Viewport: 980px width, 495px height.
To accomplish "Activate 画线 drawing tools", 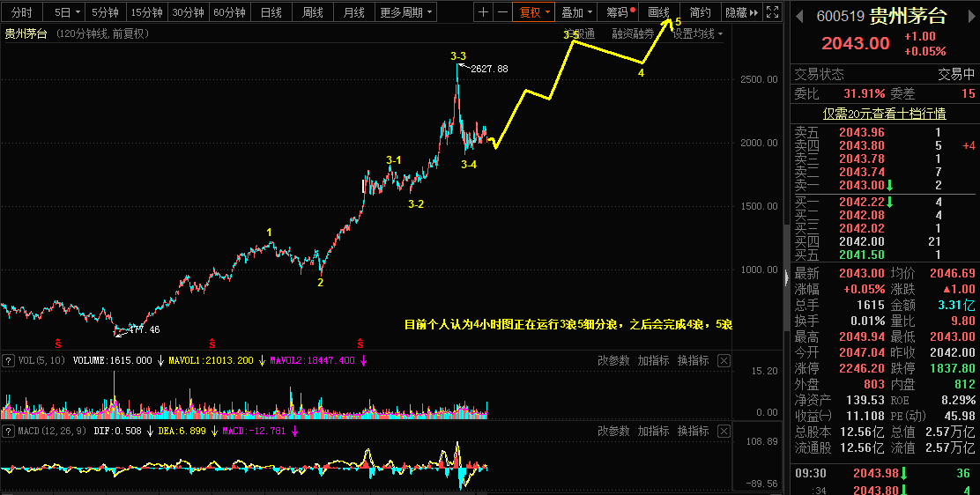I will pyautogui.click(x=658, y=11).
